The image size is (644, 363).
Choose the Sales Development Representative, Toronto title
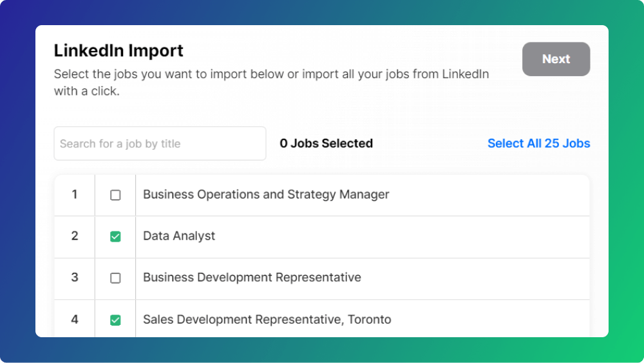pos(267,319)
